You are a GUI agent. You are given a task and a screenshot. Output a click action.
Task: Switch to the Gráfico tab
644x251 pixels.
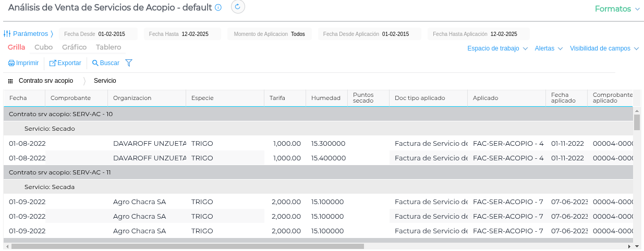click(x=74, y=47)
